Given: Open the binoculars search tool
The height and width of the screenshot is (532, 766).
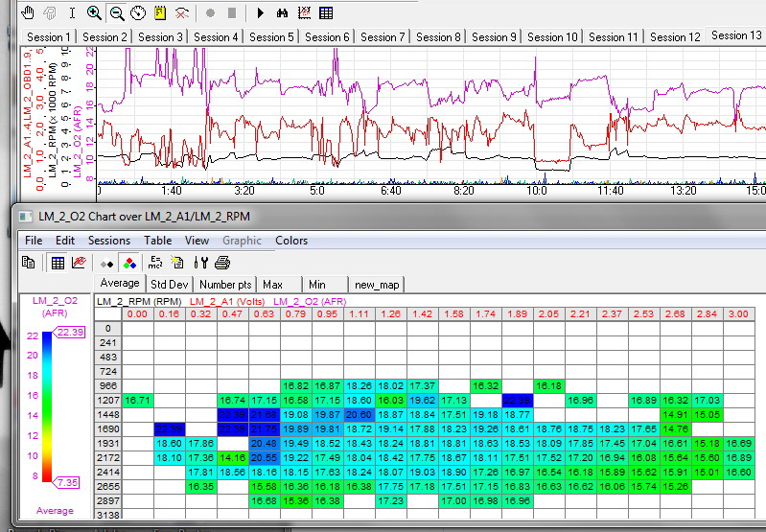Looking at the screenshot, I should pyautogui.click(x=282, y=13).
